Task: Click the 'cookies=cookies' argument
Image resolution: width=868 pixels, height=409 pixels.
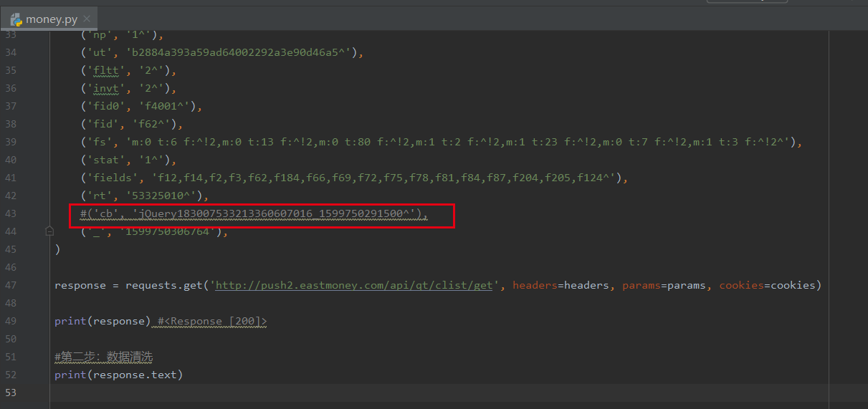Action: pyautogui.click(x=768, y=285)
